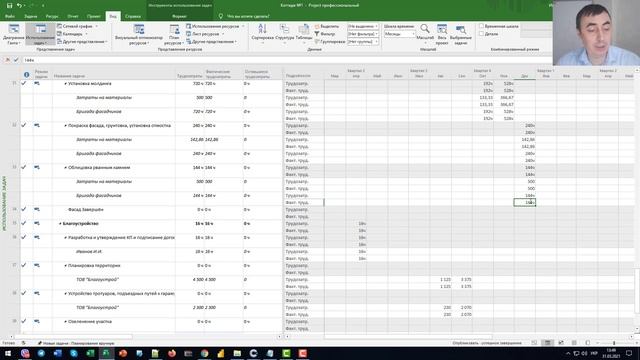Image resolution: width=640 pixels, height=360 pixels.
Task: Click Другие представления in task views
Action: click(82, 42)
